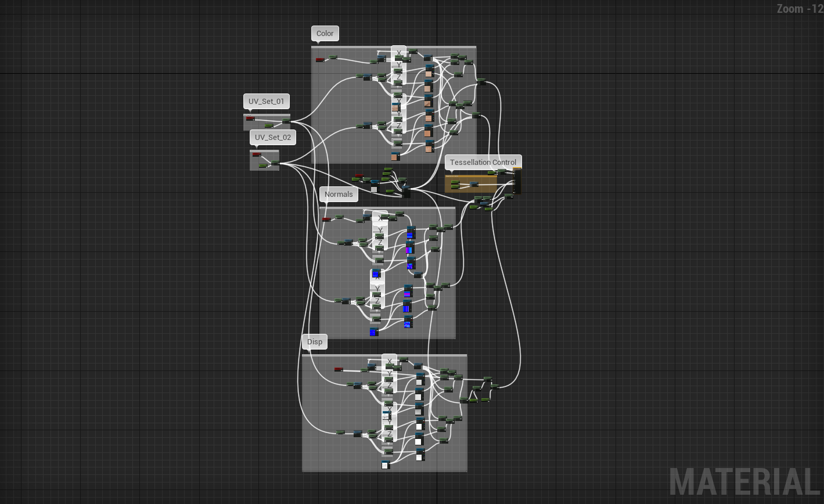Click the UV_Set_02 comment bubble

point(272,137)
